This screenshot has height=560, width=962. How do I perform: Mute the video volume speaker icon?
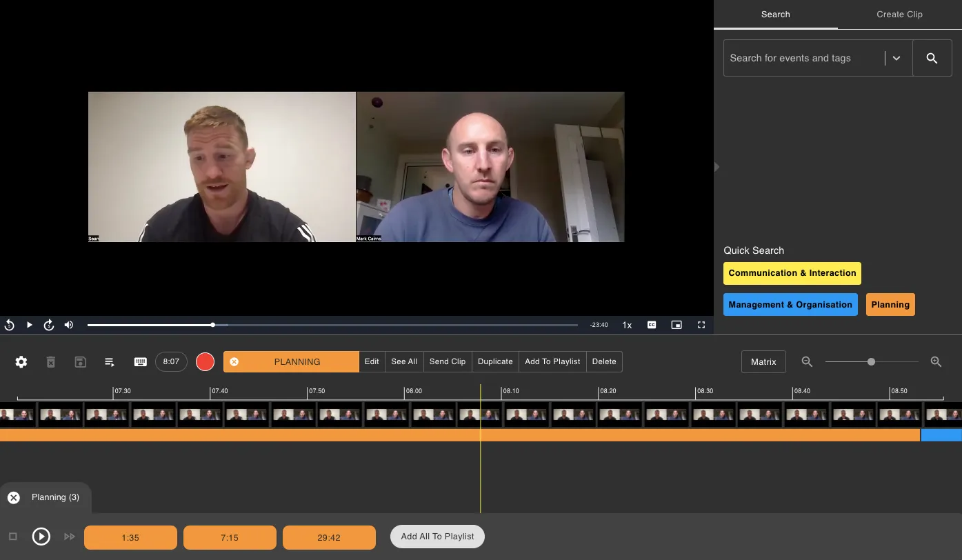69,325
